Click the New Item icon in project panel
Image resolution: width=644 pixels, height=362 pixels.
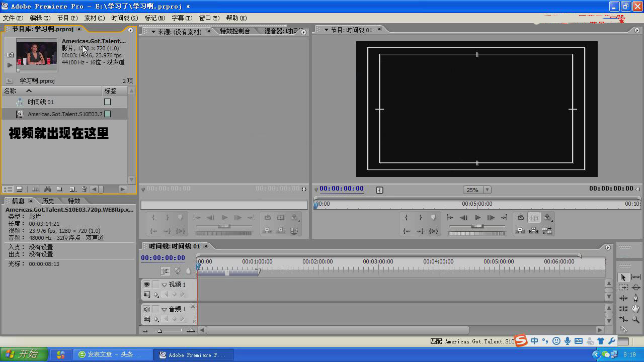[72, 190]
